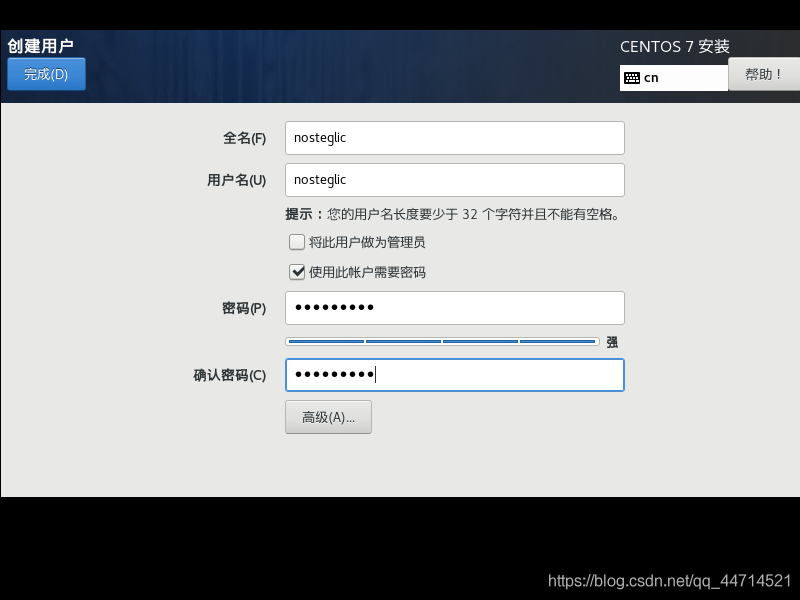Viewport: 800px width, 600px height.
Task: Click the 确认密码(C) label
Action: click(x=230, y=376)
